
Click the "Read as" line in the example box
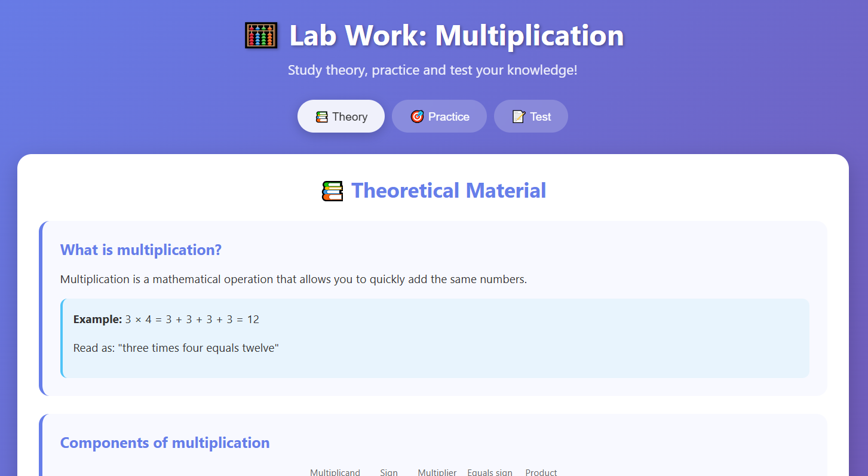pos(176,348)
